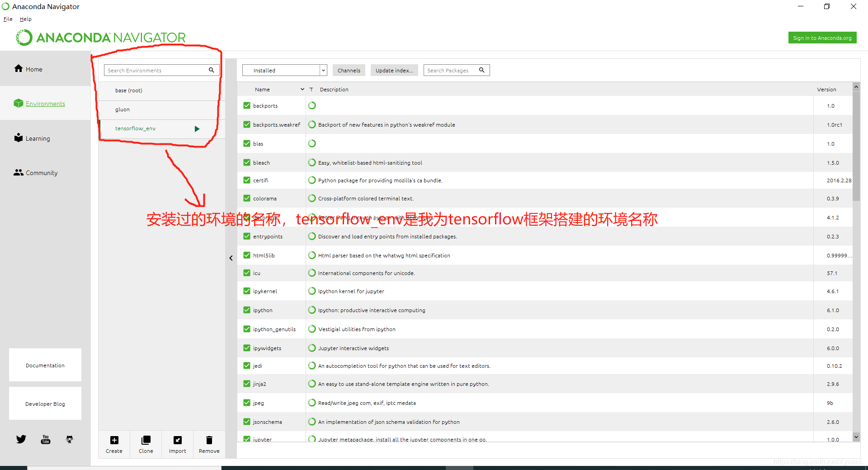868x470 pixels.
Task: Open the Home section
Action: (x=45, y=69)
